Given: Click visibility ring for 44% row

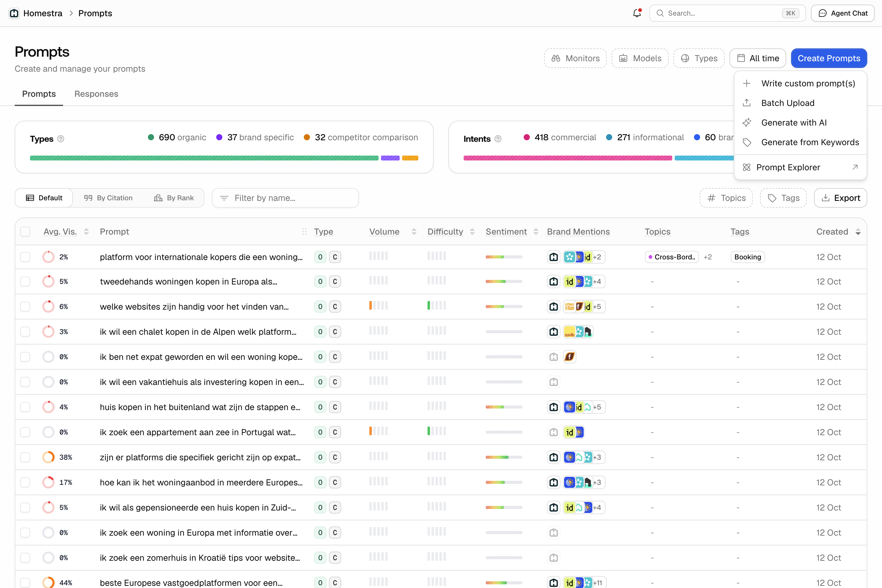Looking at the screenshot, I should (x=48, y=582).
